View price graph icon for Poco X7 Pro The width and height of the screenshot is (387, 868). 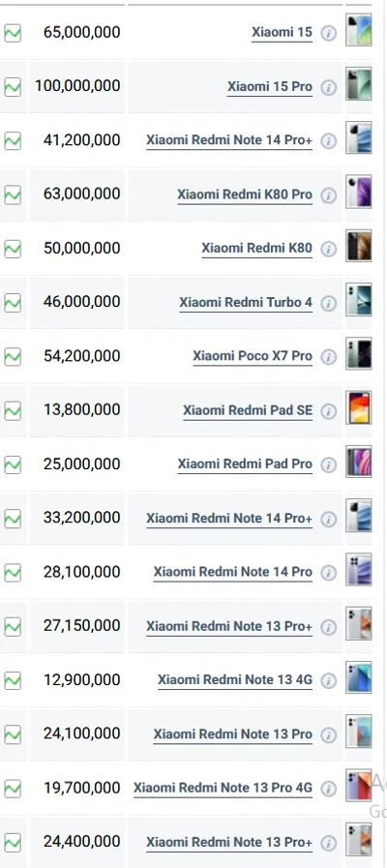(x=13, y=356)
